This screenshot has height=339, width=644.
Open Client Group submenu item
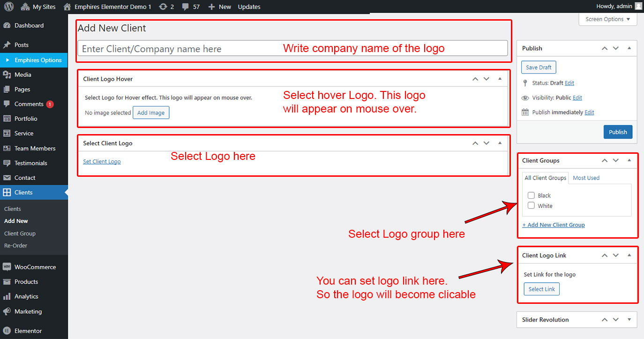tap(20, 234)
